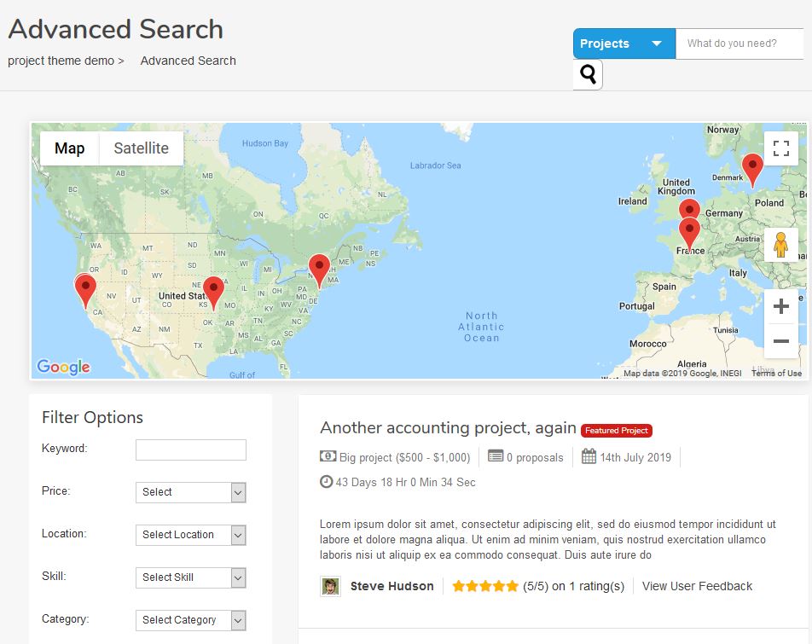The width and height of the screenshot is (812, 644).
Task: Click the Featured Project badge
Action: [x=616, y=431]
